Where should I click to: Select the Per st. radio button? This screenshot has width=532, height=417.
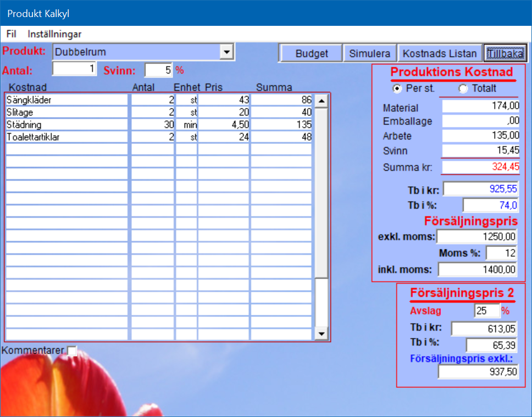(x=397, y=88)
